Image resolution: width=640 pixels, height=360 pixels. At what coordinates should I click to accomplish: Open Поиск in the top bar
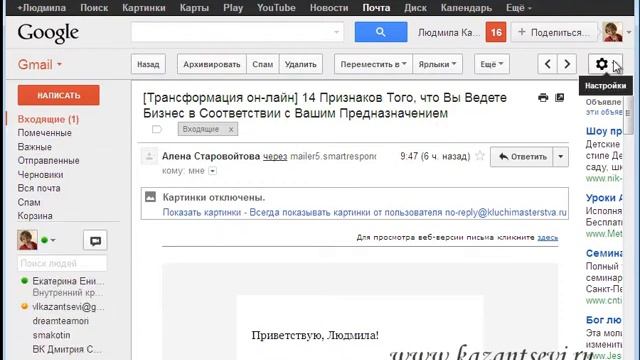94,8
